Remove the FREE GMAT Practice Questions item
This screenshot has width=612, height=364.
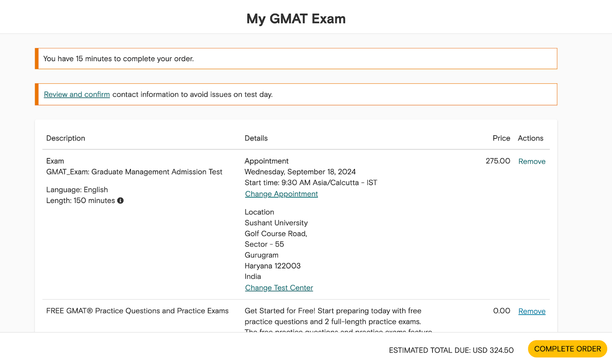(532, 311)
